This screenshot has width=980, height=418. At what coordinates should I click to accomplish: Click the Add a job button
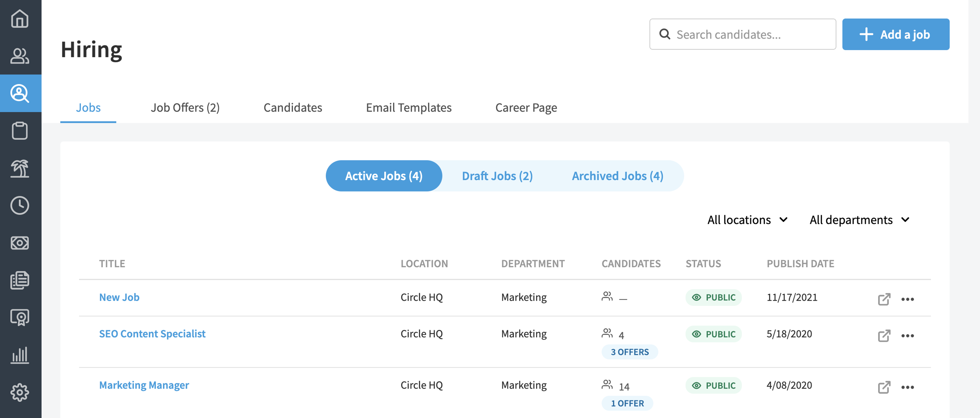tap(896, 34)
